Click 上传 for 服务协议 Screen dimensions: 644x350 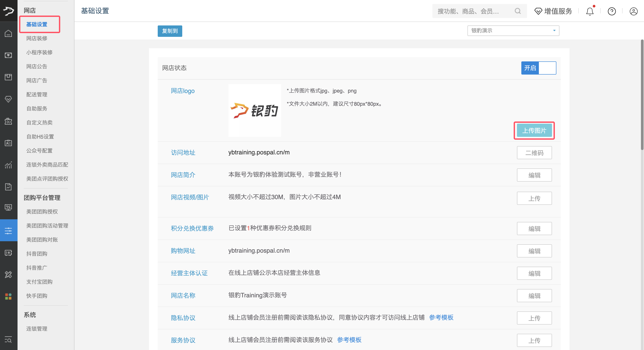coord(534,340)
